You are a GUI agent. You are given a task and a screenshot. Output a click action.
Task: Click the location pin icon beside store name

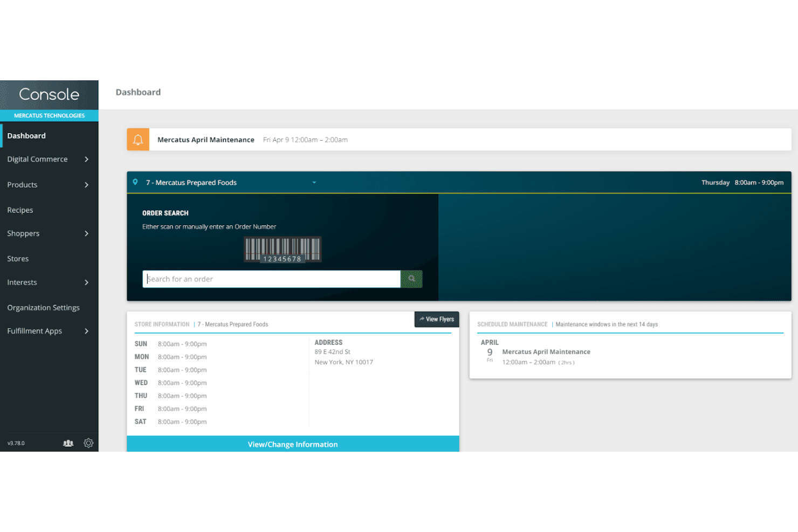(135, 182)
